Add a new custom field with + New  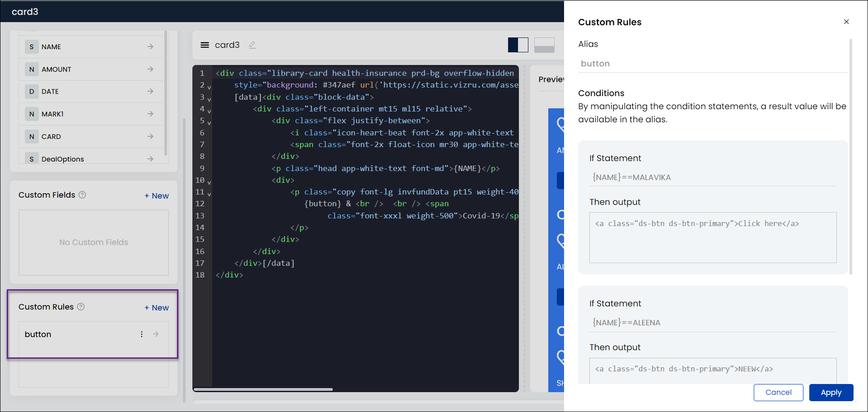click(157, 196)
